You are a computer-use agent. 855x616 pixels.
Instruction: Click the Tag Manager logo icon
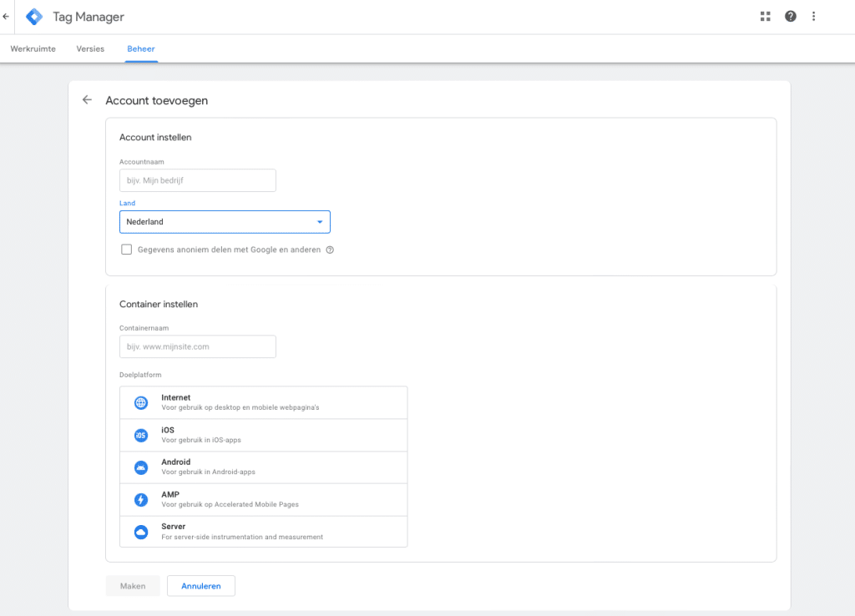tap(34, 17)
